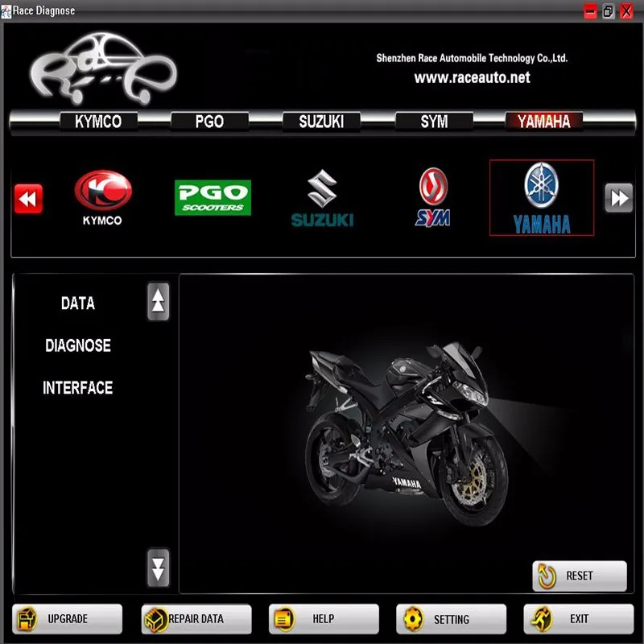The width and height of the screenshot is (644, 644).
Task: Click the RESET button
Action: pyautogui.click(x=580, y=576)
